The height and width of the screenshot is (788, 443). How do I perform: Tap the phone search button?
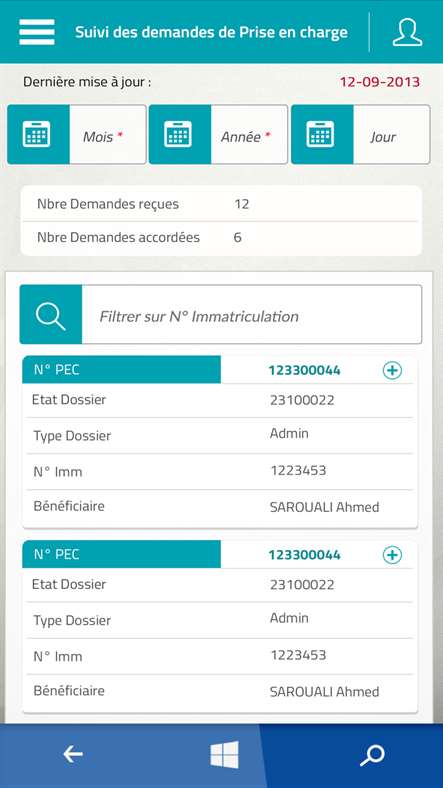click(x=372, y=755)
